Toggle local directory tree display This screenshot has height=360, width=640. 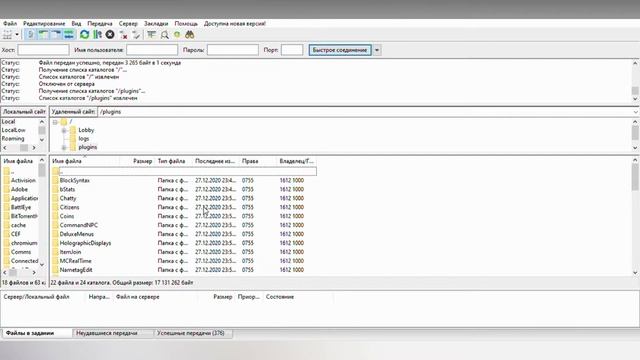(43, 35)
